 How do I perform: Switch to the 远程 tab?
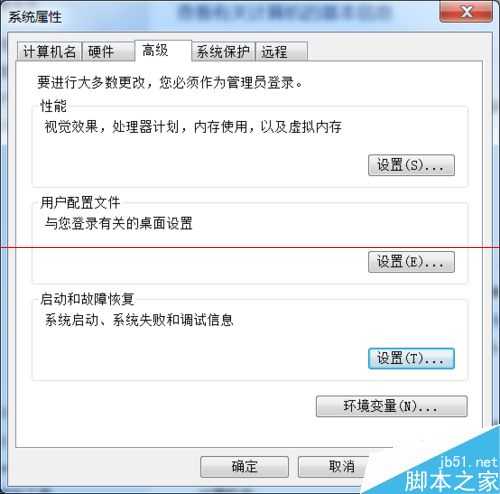(281, 52)
